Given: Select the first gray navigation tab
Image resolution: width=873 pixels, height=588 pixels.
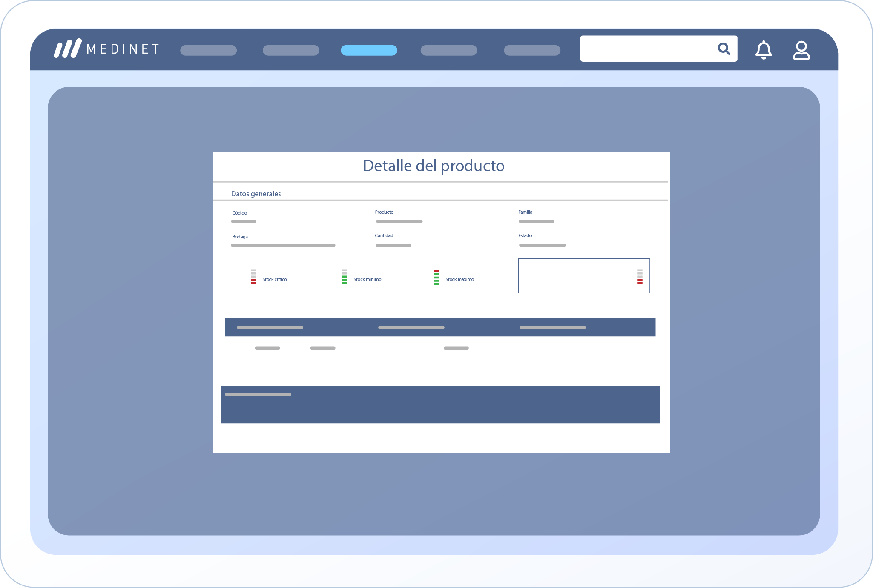Looking at the screenshot, I should point(208,50).
